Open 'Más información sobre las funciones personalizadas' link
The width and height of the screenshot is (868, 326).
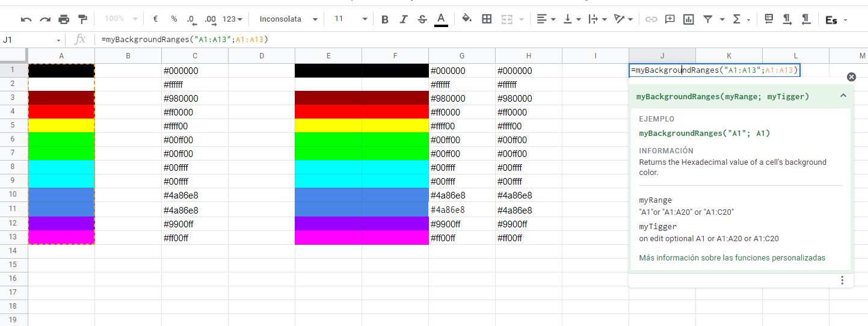coord(732,258)
